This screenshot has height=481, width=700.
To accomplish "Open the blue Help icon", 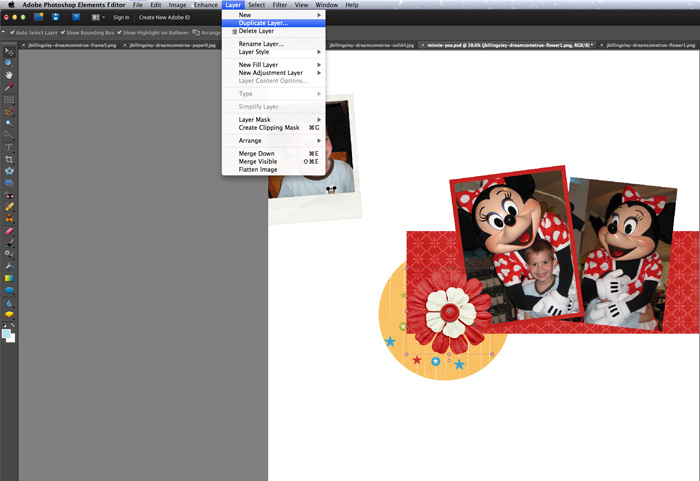I will [76, 17].
